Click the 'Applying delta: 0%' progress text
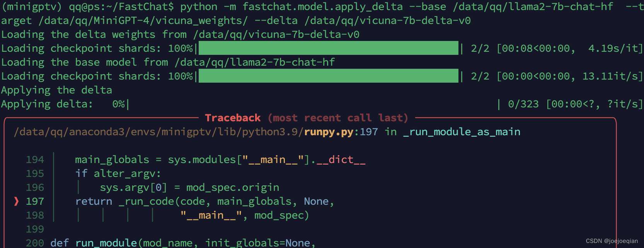Viewport: 644px width, 248px height. point(63,104)
